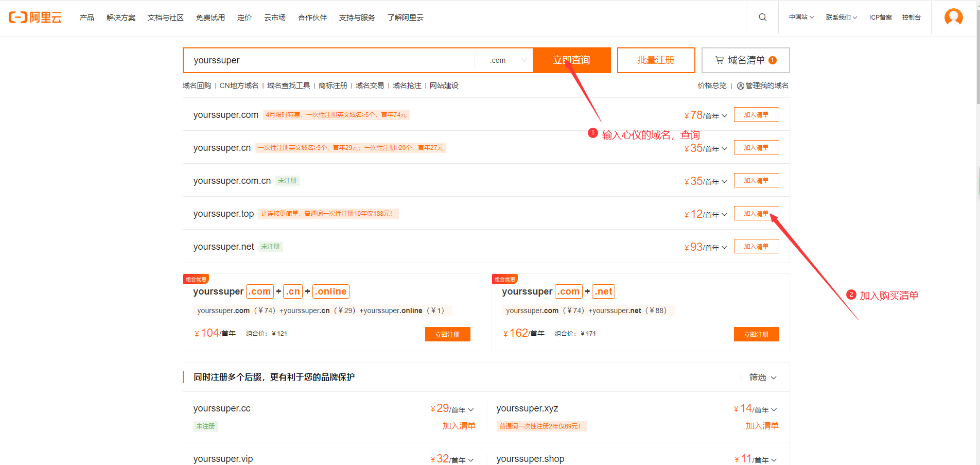Open the user avatar profile icon
This screenshot has height=465, width=980.
pos(953,18)
